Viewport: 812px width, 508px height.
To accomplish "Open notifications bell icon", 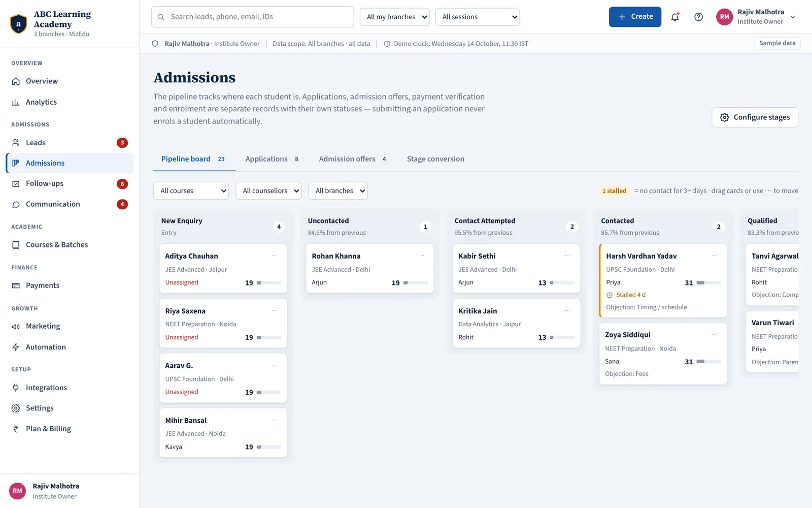I will tap(675, 17).
